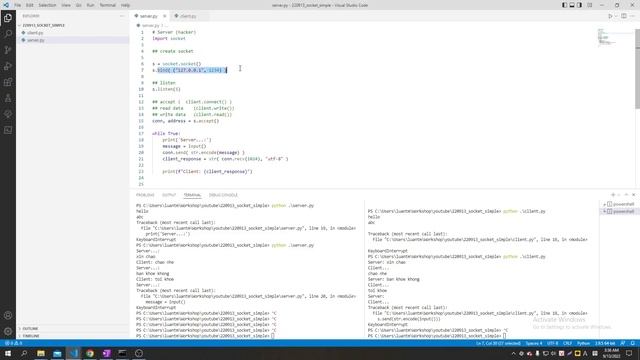Select the Terminal panel tab
This screenshot has height=360, width=640.
tap(192, 195)
